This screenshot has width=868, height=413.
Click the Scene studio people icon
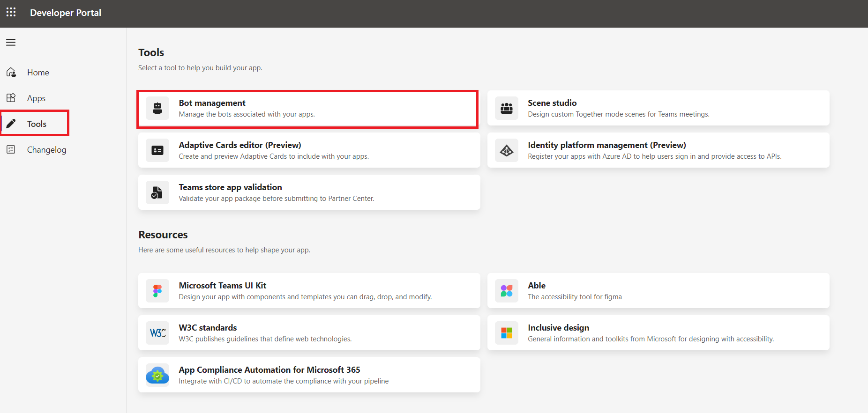507,108
